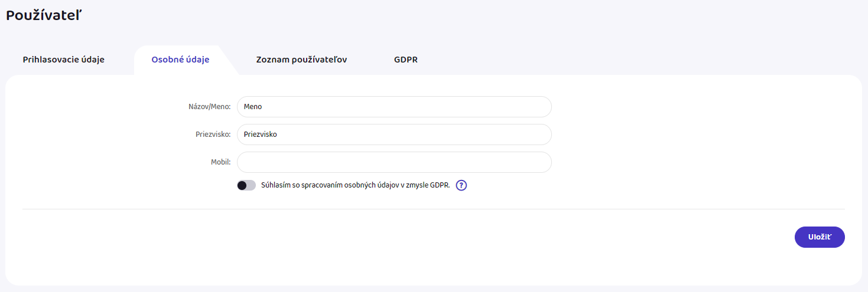868x292 pixels.
Task: Click the 'Názov/Meno:' field label
Action: click(206, 107)
